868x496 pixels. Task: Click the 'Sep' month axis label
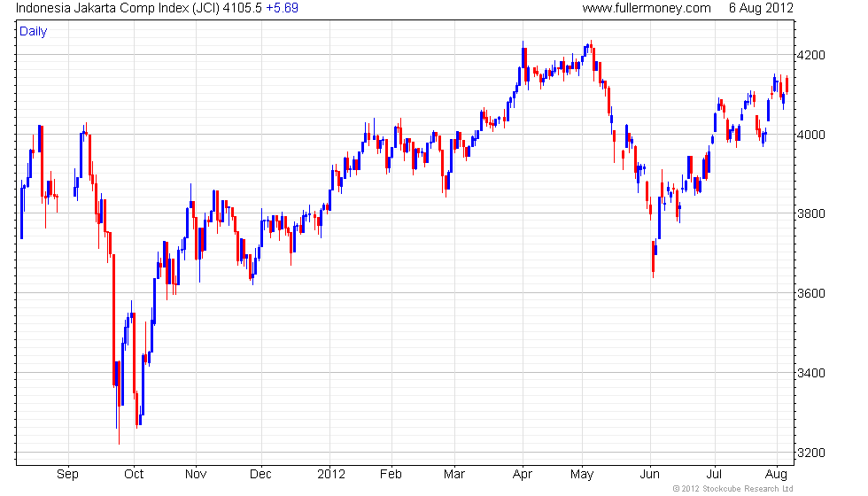click(67, 475)
